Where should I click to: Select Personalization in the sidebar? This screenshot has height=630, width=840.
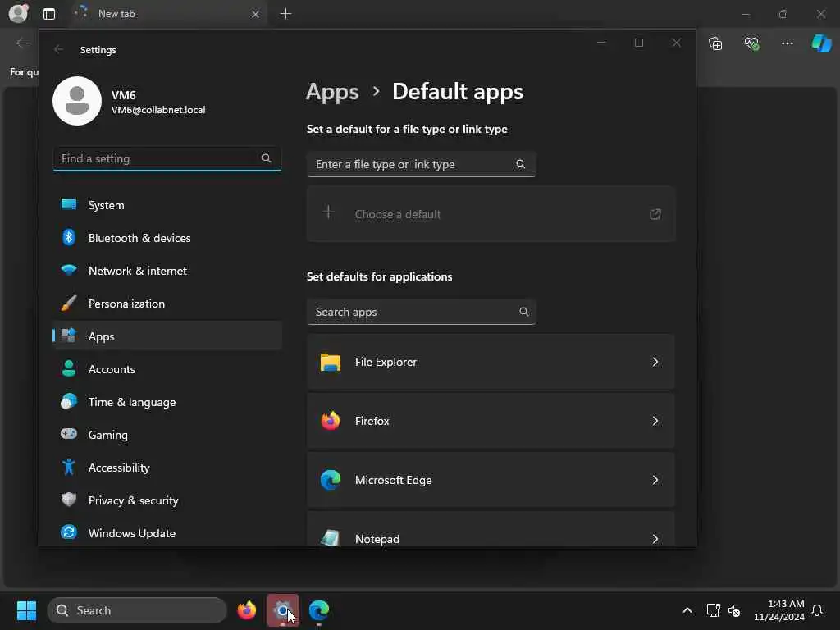(x=167, y=304)
